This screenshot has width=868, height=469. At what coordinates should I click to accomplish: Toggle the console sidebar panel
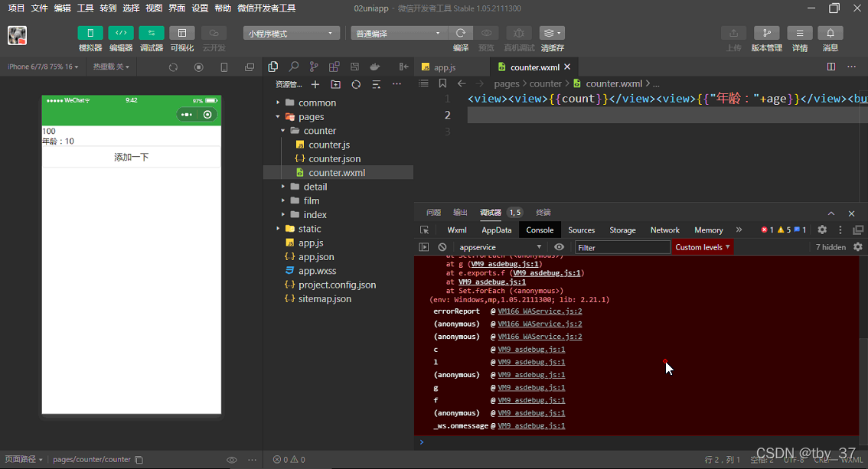coord(424,247)
